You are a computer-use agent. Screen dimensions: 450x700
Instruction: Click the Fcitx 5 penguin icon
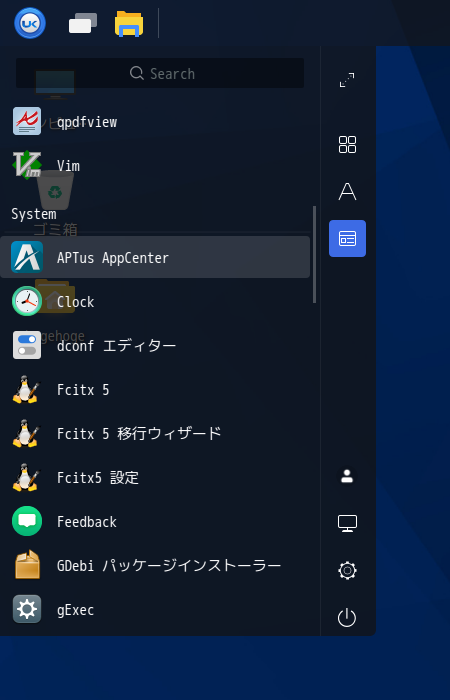coord(26,389)
